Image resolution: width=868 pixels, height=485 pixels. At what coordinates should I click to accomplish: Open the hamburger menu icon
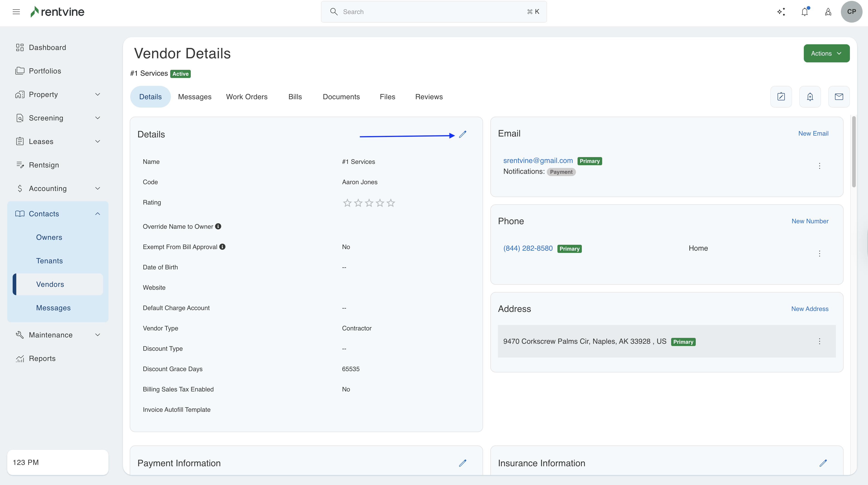point(16,12)
